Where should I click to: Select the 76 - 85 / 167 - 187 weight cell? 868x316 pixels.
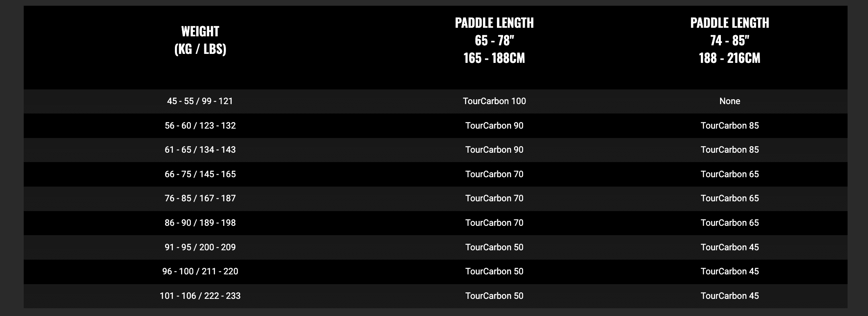[200, 198]
